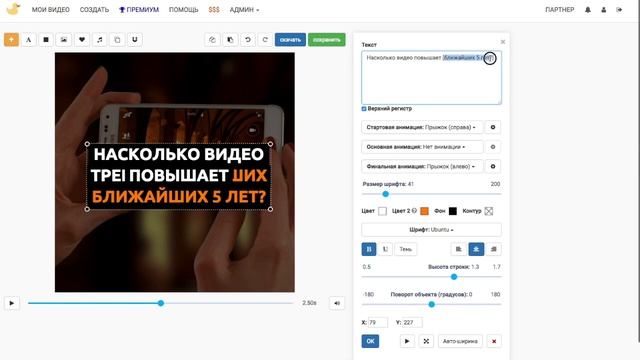The height and width of the screenshot is (360, 640).
Task: Open МОИ ВИДЕО in the top menu
Action: (x=51, y=10)
